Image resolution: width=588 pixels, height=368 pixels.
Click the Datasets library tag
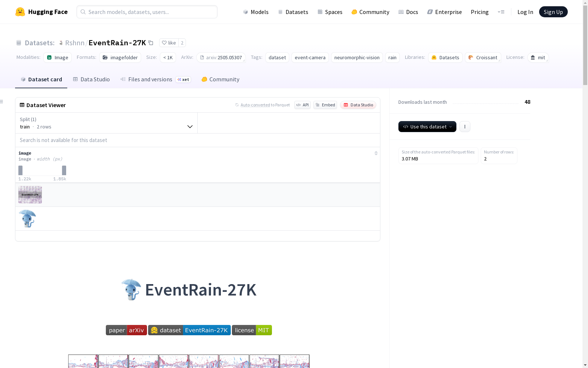(445, 57)
